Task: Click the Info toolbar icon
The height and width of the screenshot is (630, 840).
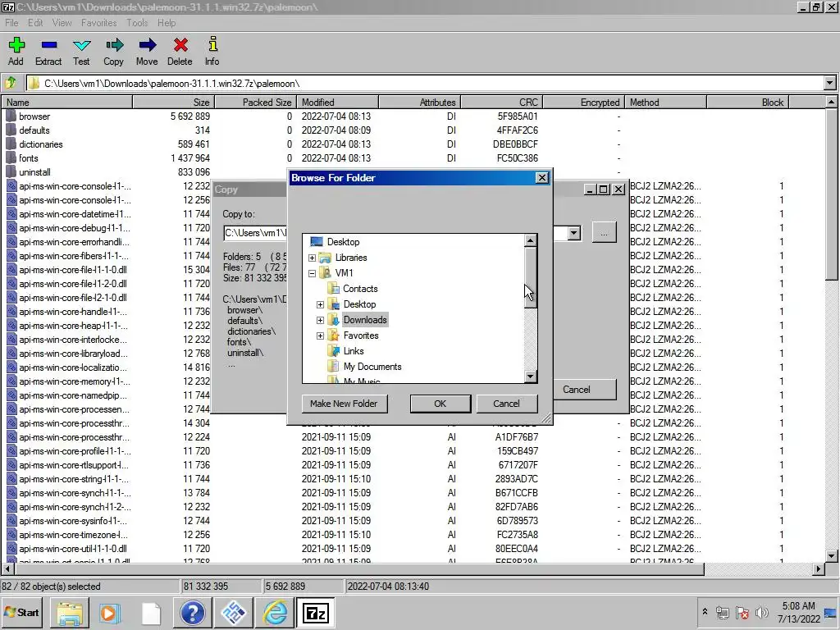Action: point(212,44)
